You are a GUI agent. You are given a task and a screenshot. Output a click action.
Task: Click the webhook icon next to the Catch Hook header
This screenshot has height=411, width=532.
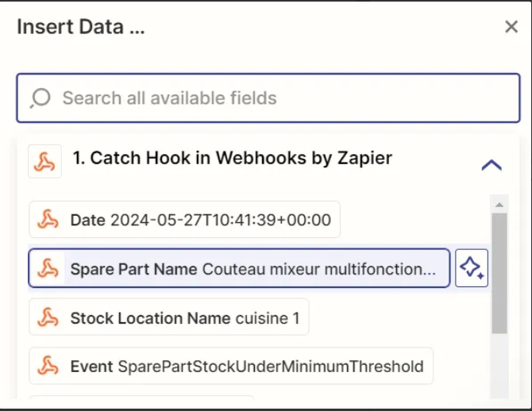tap(44, 161)
